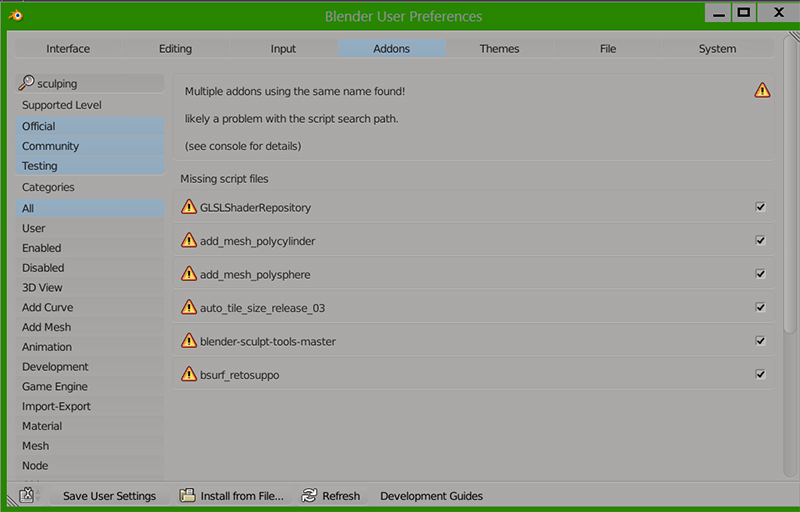The width and height of the screenshot is (800, 512).
Task: Open the Themes tab
Action: pos(499,48)
